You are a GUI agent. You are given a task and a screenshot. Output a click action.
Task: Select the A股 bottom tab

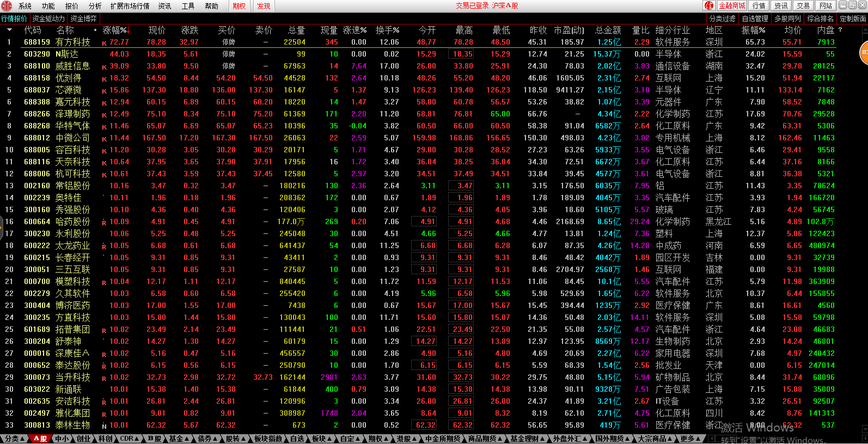tap(41, 439)
